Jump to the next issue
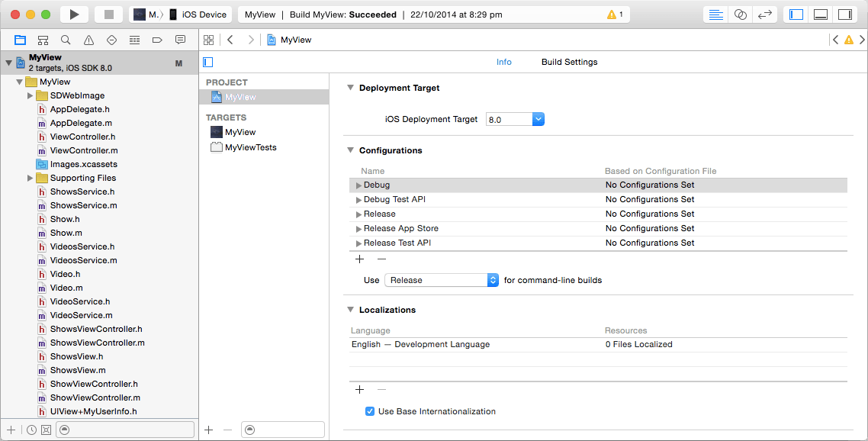This screenshot has height=441, width=868. pyautogui.click(x=862, y=40)
